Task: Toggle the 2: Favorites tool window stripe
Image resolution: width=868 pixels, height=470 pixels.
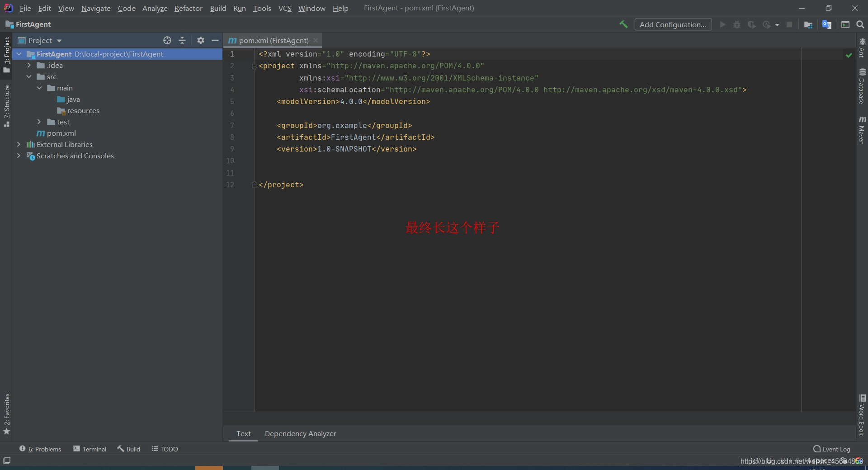Action: coord(6,414)
